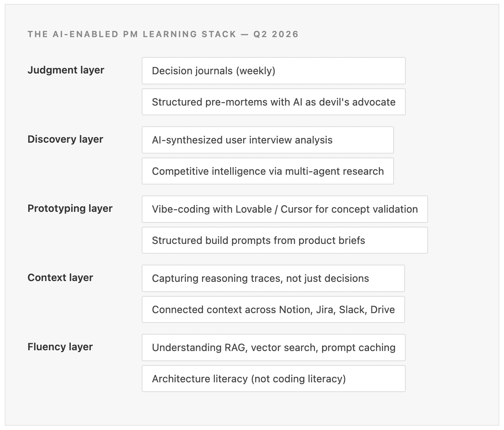Click the Judgment layer heading

[x=66, y=70]
